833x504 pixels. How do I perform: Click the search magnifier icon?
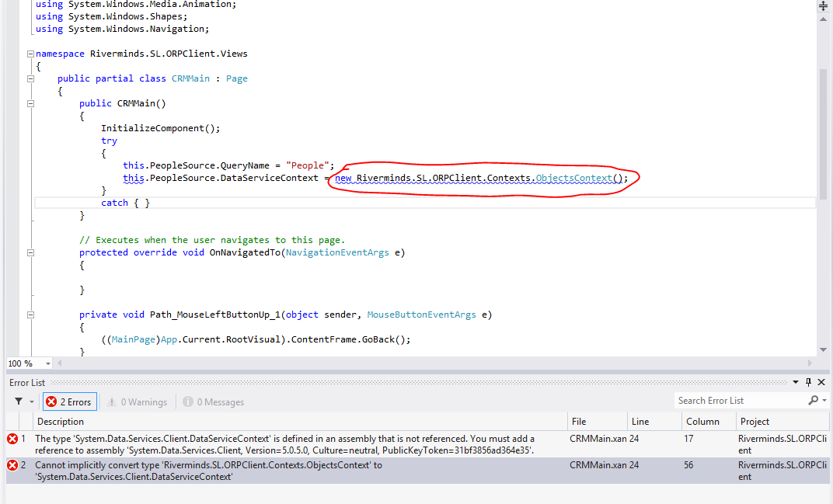point(814,401)
